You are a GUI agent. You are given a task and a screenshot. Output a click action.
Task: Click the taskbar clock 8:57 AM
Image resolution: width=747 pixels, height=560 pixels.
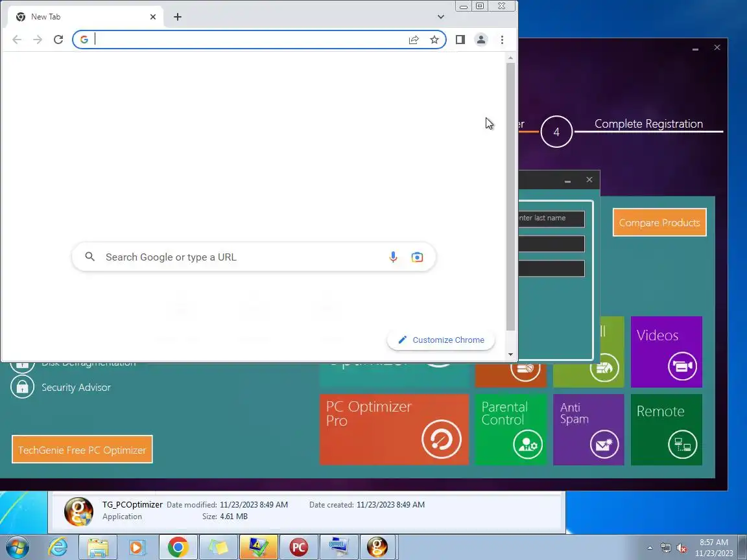pos(714,542)
